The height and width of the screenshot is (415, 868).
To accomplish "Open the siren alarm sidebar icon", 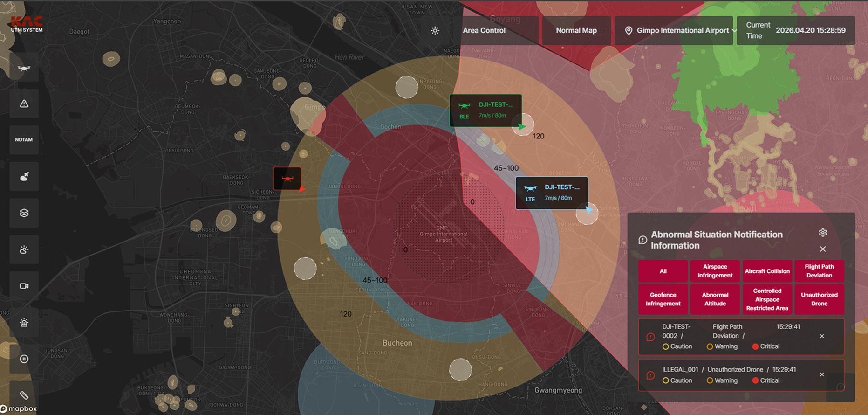I will (x=24, y=322).
